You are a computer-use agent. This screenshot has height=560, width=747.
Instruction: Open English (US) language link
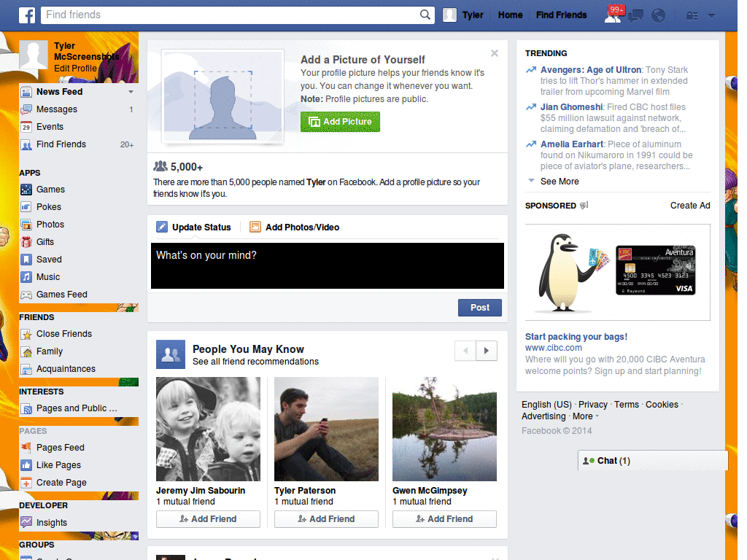pos(546,405)
